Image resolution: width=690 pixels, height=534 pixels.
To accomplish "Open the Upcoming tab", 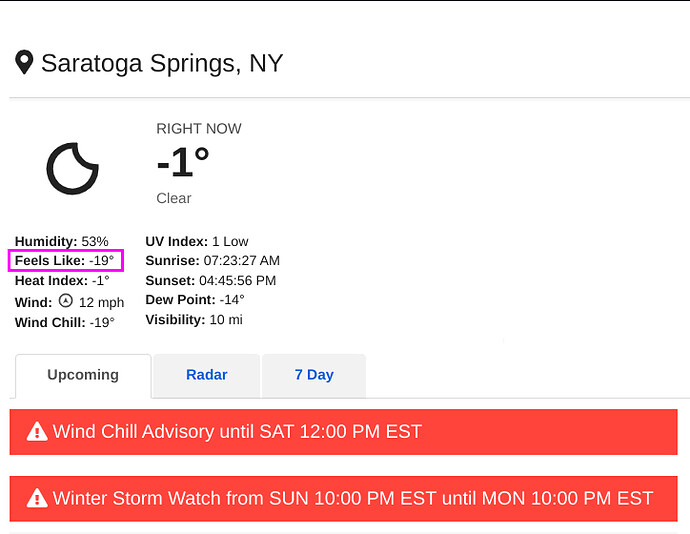I will pyautogui.click(x=83, y=376).
